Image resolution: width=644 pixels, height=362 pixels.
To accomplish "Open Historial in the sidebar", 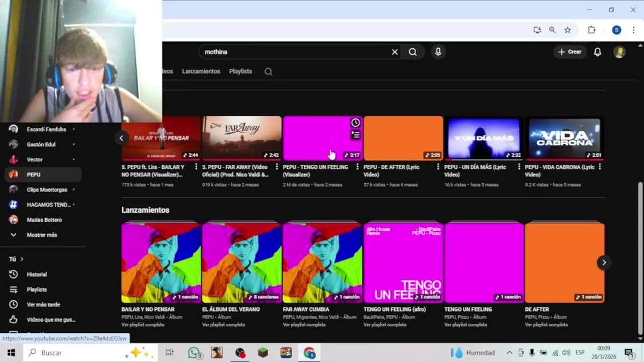I will click(43, 275).
